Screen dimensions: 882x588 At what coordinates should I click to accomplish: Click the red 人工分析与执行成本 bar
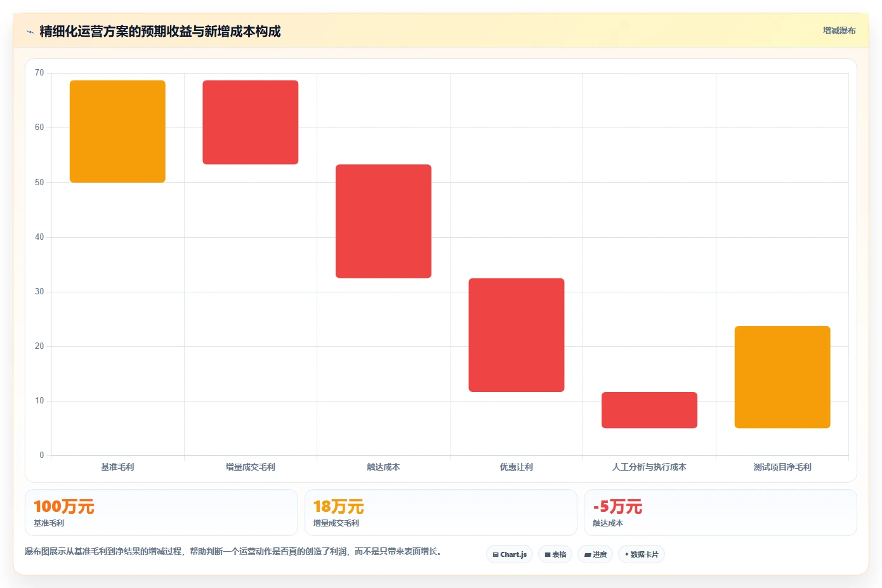tap(649, 410)
